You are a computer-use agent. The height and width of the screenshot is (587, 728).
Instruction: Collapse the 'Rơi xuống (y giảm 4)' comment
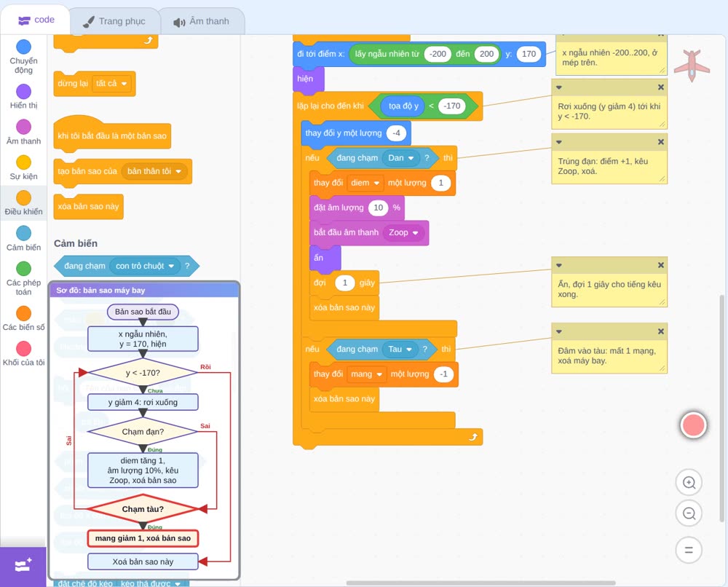click(x=559, y=87)
